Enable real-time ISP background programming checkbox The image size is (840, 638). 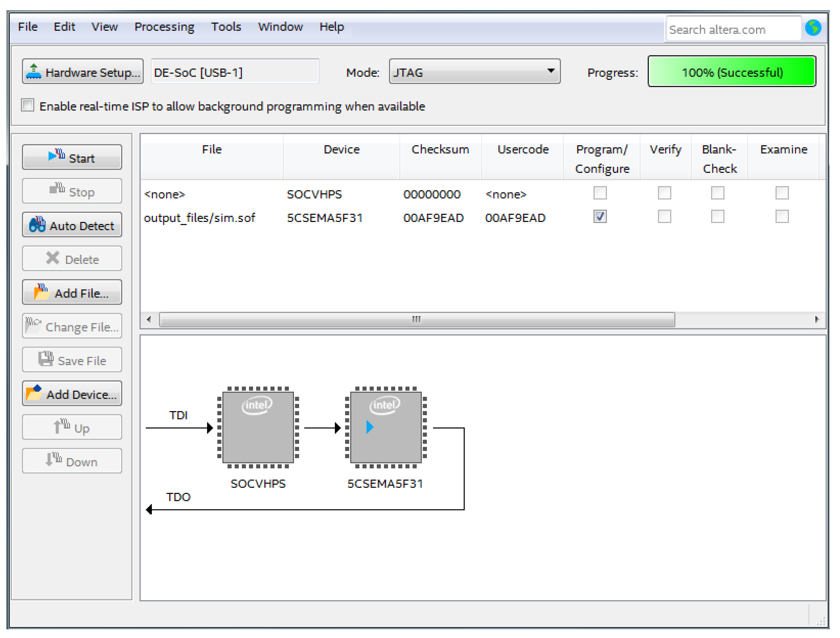28,105
